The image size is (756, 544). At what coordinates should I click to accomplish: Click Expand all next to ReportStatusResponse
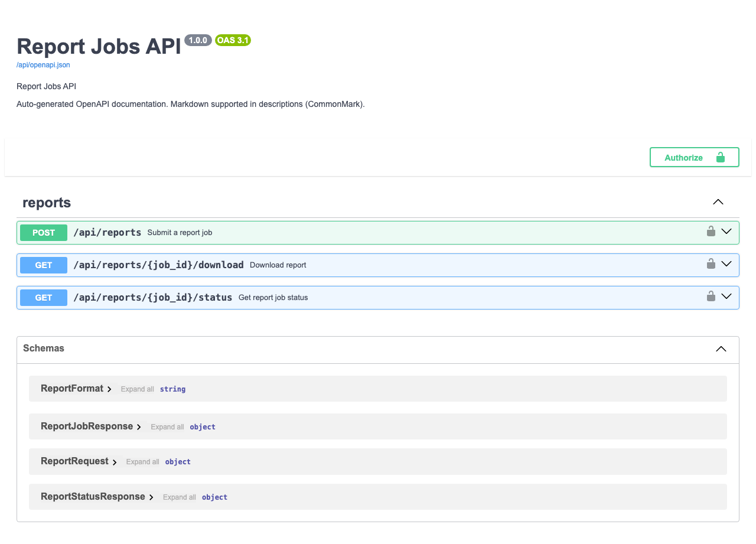pyautogui.click(x=179, y=497)
